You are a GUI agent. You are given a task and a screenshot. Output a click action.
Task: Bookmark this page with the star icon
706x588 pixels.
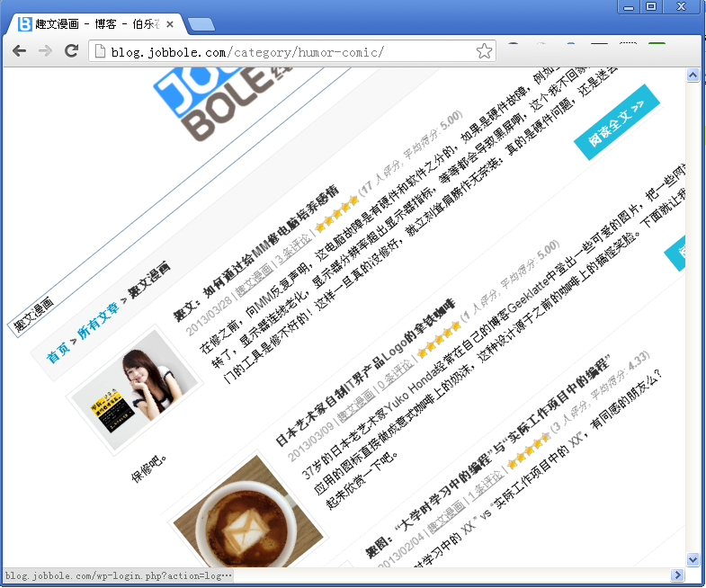pyautogui.click(x=484, y=51)
